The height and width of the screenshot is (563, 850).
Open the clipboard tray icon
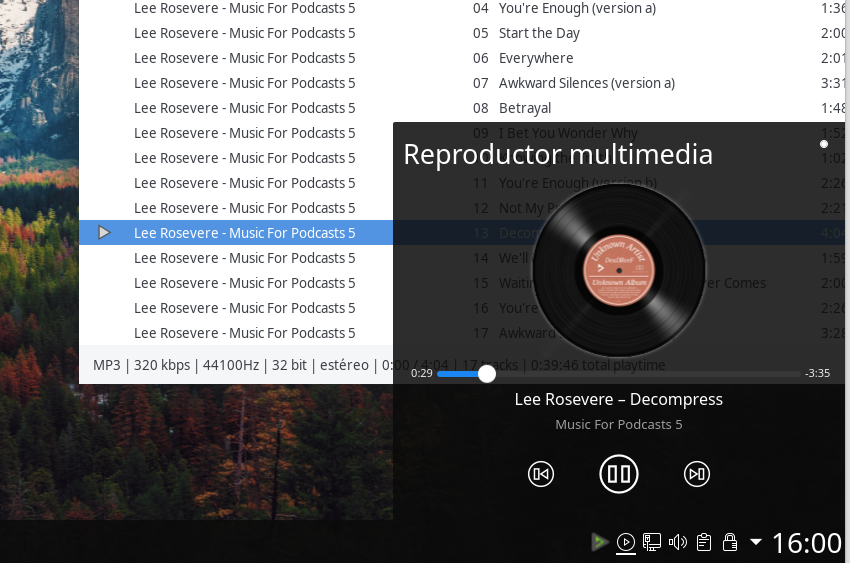coord(704,542)
